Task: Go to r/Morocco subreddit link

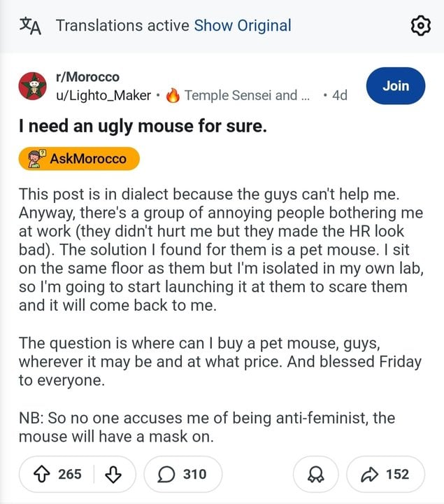Action: 87,77
